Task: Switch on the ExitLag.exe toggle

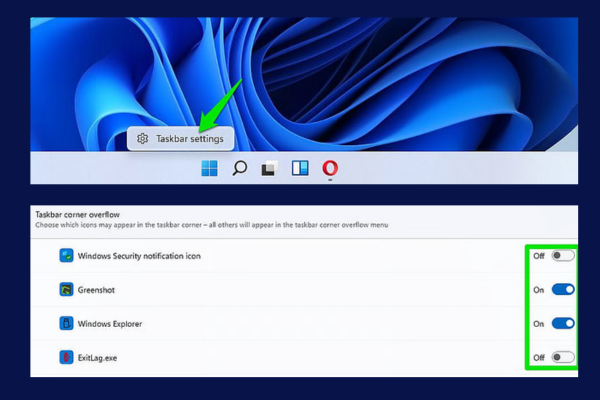Action: click(563, 357)
